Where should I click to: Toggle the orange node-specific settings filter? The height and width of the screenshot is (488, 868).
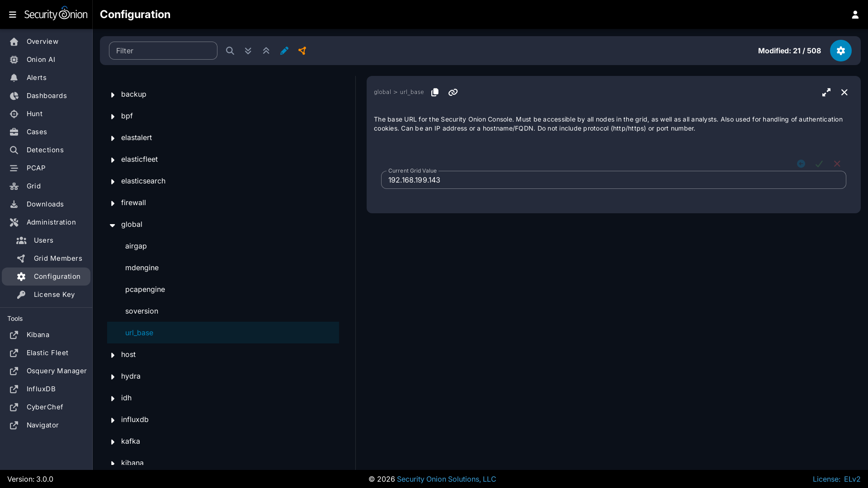pyautogui.click(x=302, y=51)
